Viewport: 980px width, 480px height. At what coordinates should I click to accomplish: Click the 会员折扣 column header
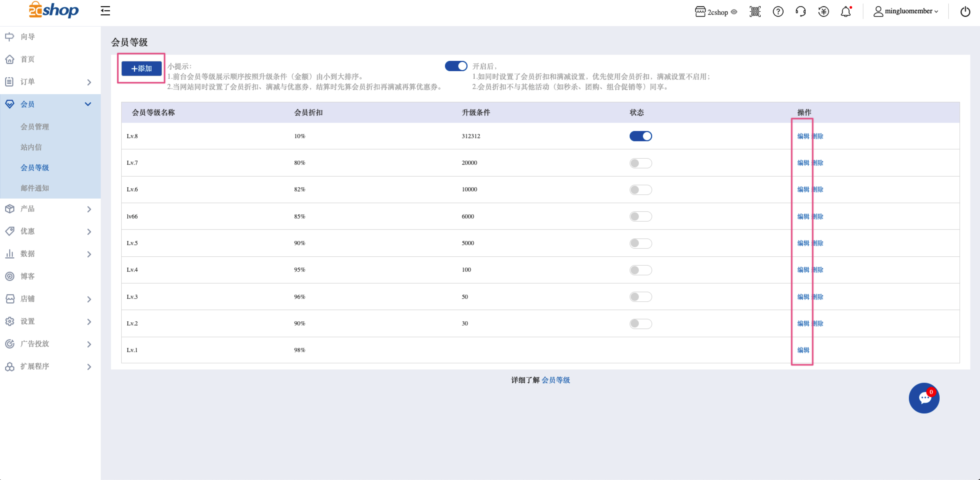pyautogui.click(x=308, y=113)
